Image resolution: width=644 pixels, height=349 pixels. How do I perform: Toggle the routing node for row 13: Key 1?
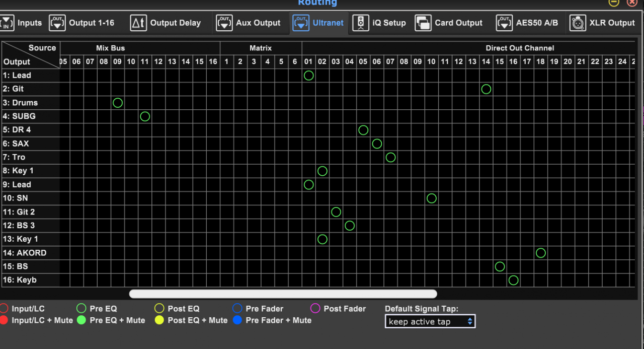tap(323, 239)
